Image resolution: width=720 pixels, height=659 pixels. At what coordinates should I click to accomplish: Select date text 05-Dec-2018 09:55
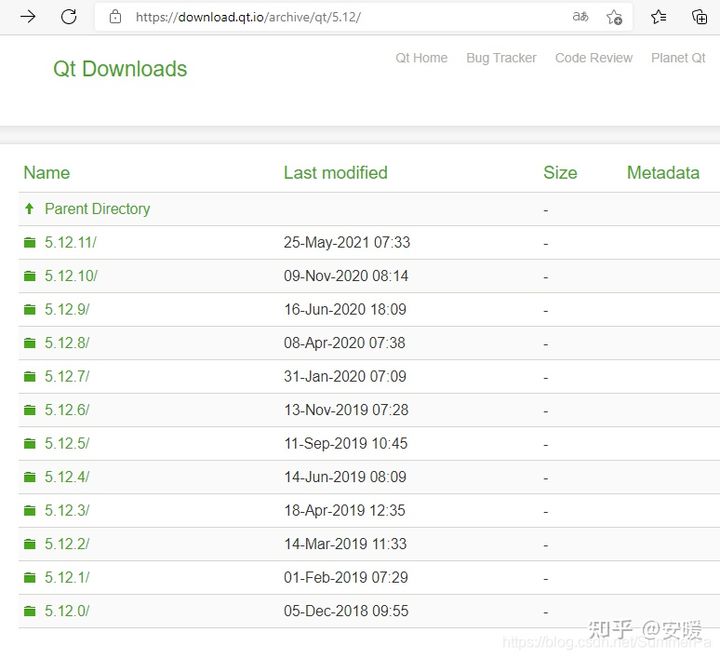tap(346, 611)
